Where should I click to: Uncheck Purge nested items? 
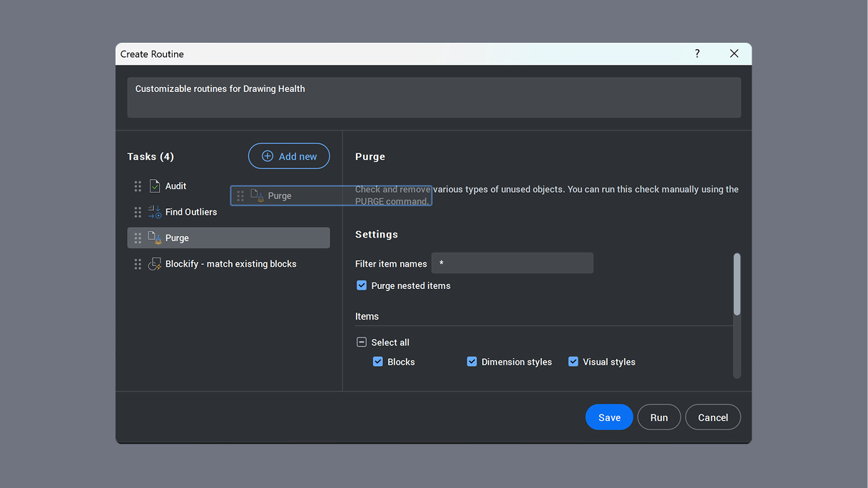[x=362, y=285]
